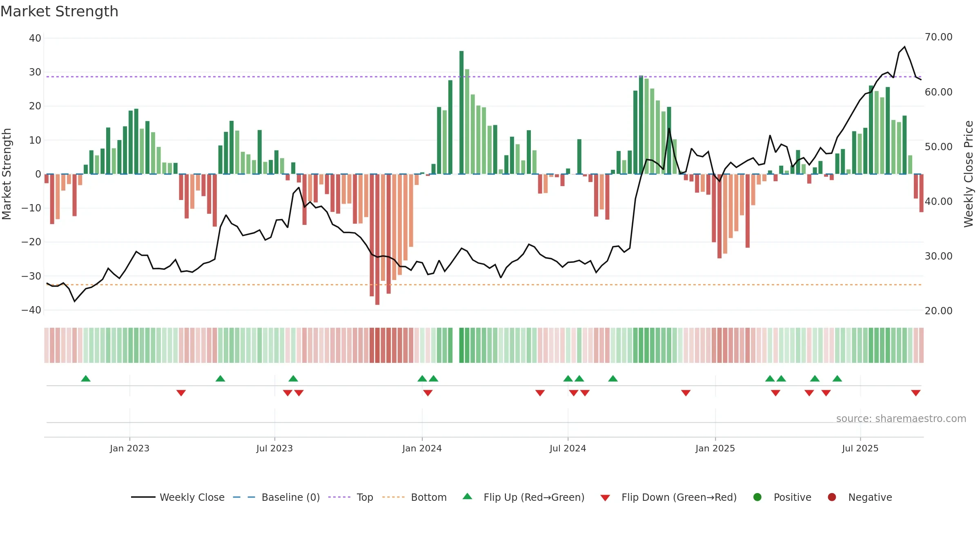Toggle Flip Down (Green→Red) legend entry
This screenshot has width=980, height=551.
pos(669,497)
